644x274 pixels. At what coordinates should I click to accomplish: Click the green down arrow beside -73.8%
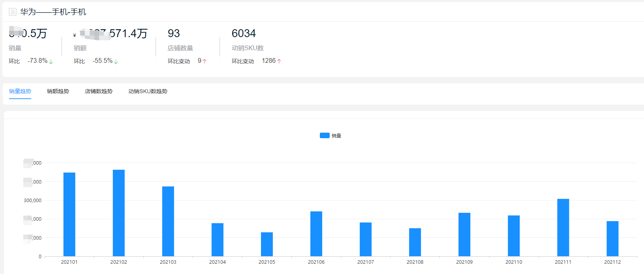pyautogui.click(x=51, y=61)
